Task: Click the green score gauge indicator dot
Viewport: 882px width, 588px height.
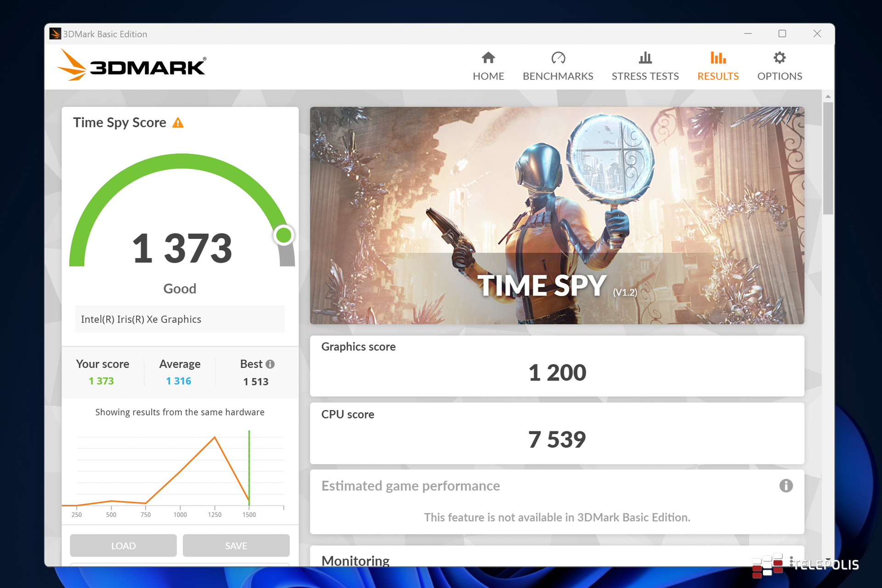Action: [283, 235]
